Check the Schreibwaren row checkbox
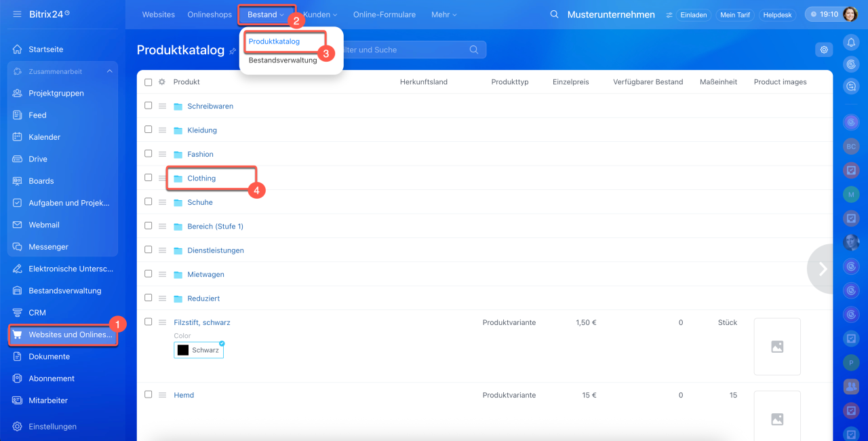868x441 pixels. [149, 106]
